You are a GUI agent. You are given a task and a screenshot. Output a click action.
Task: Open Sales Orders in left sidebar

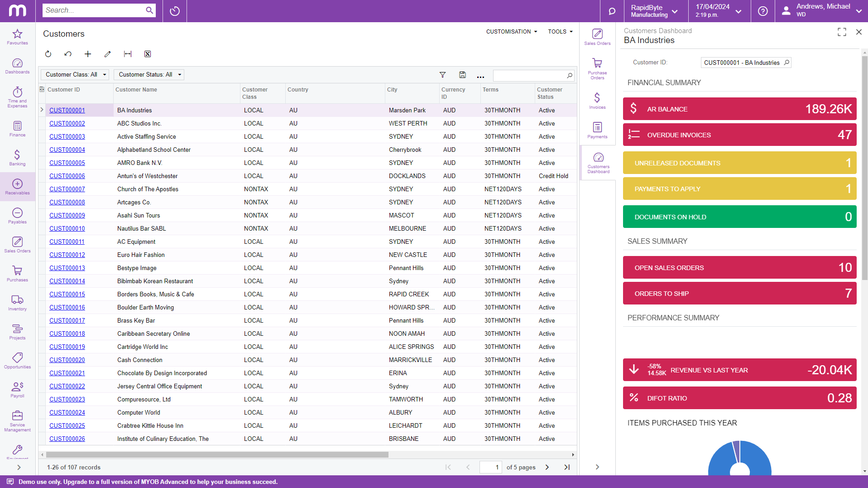click(x=17, y=245)
